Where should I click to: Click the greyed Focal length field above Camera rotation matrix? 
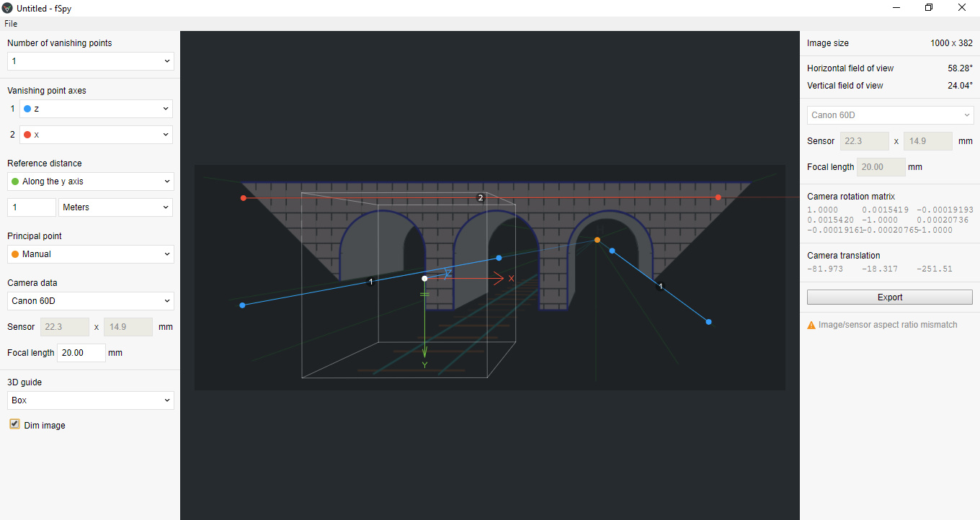(x=881, y=167)
